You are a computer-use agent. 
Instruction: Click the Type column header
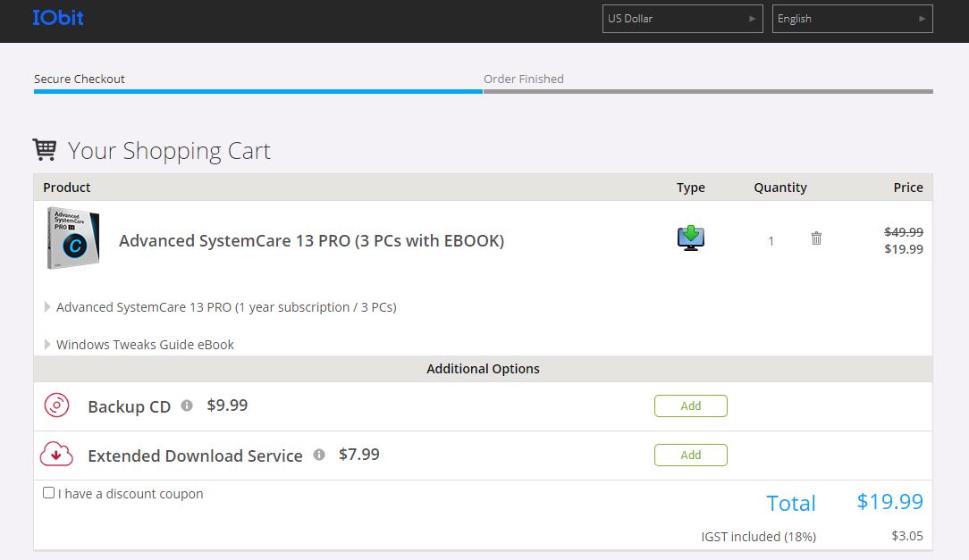pos(690,188)
